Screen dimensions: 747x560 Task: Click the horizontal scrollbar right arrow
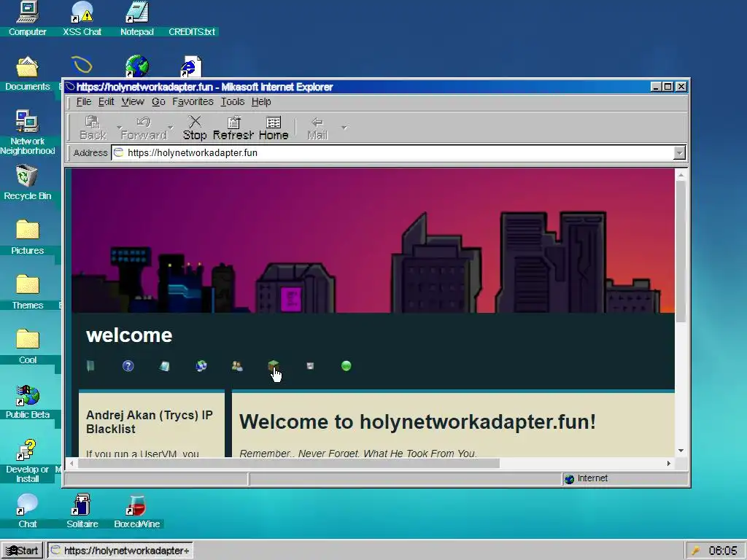(x=669, y=463)
